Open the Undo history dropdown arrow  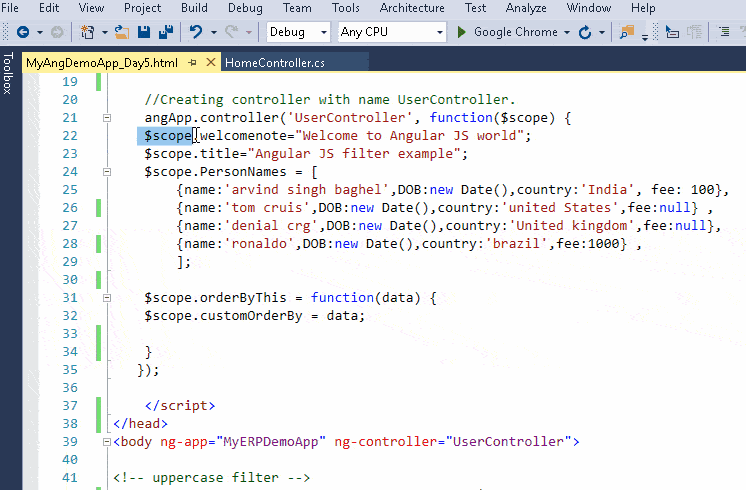pos(214,32)
